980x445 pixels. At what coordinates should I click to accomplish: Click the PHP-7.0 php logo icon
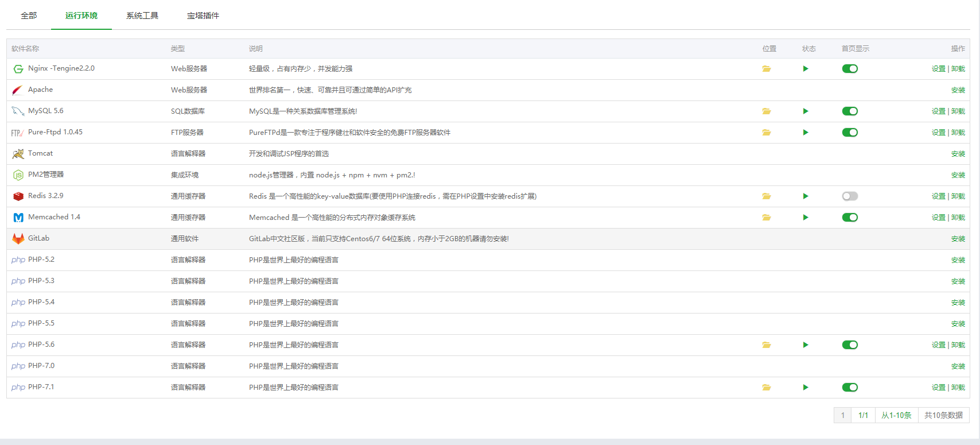click(18, 366)
